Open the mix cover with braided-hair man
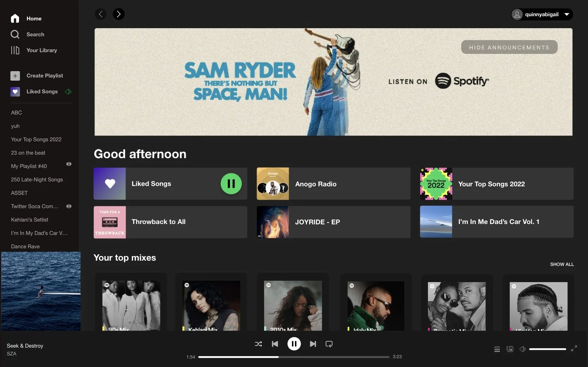This screenshot has height=367, width=588. 538,306
